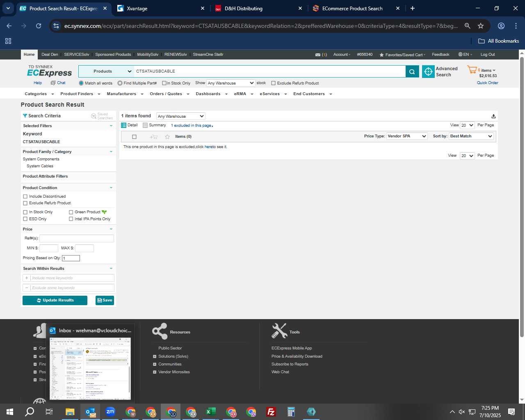
Task: Open Outlook from the taskbar
Action: (90, 412)
